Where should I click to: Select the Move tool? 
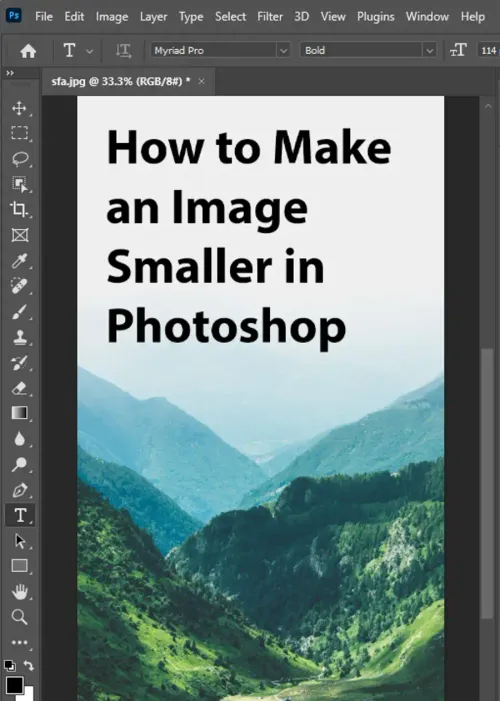pyautogui.click(x=19, y=108)
